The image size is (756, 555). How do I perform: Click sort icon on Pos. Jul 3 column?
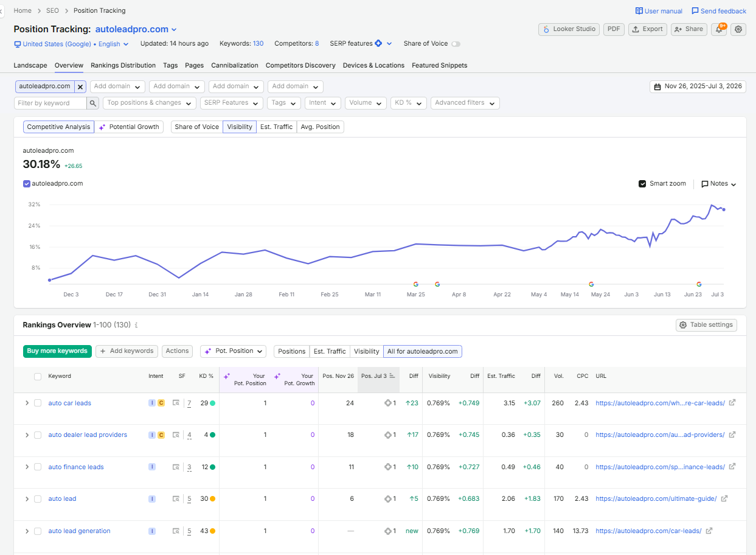click(x=392, y=376)
